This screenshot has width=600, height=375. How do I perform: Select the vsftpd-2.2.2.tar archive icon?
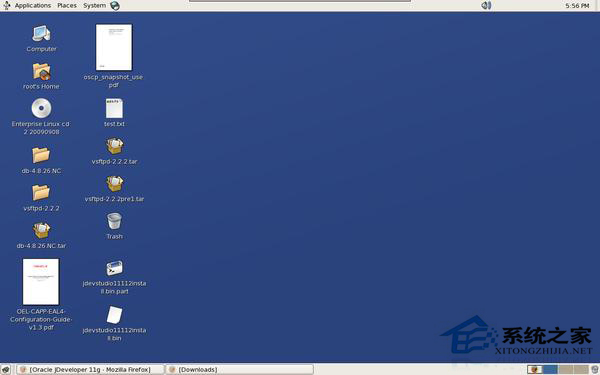click(x=114, y=146)
